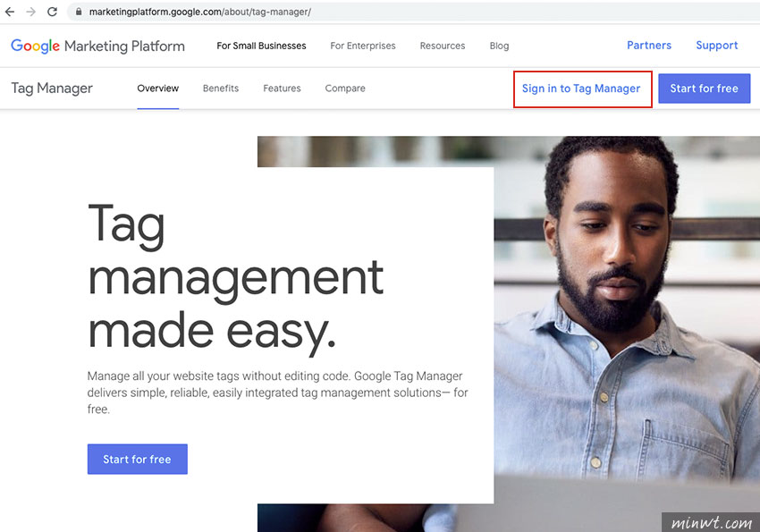
Task: Open the For Small Businesses menu
Action: pos(261,46)
